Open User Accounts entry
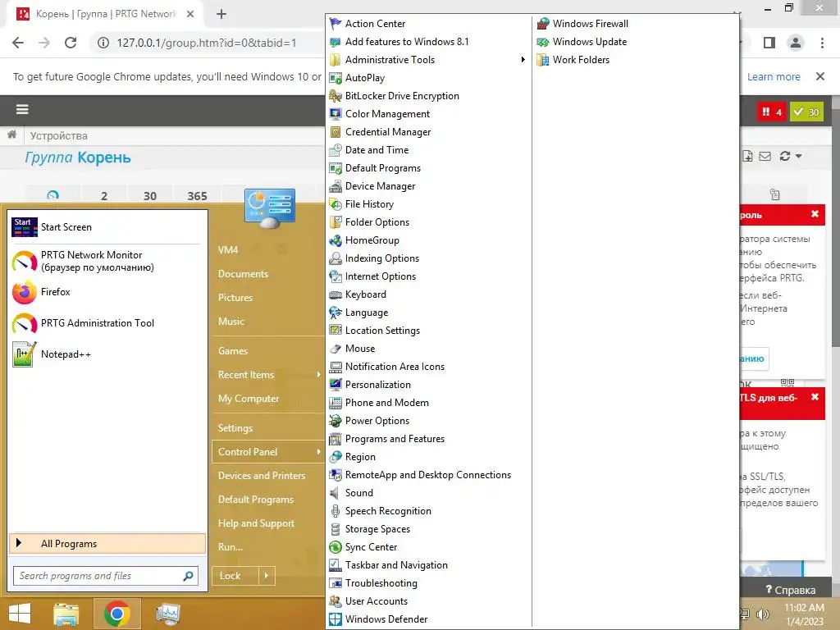Screen dimensions: 840x630 368,601
